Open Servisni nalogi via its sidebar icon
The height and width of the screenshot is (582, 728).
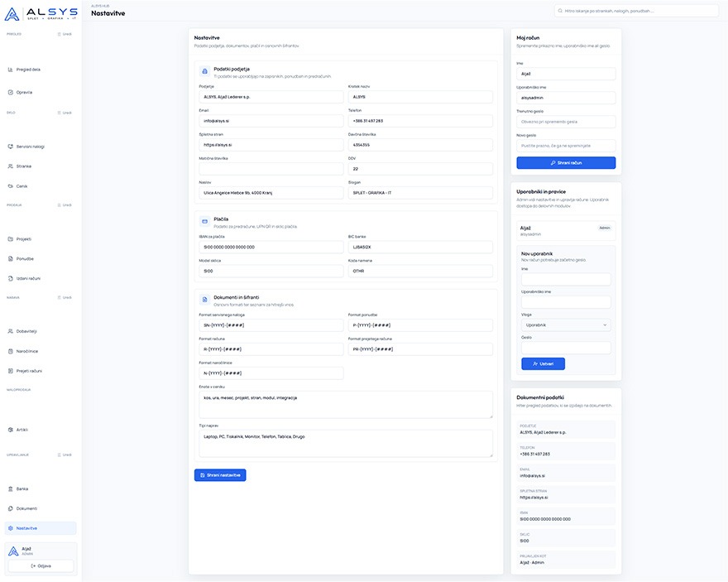point(10,147)
